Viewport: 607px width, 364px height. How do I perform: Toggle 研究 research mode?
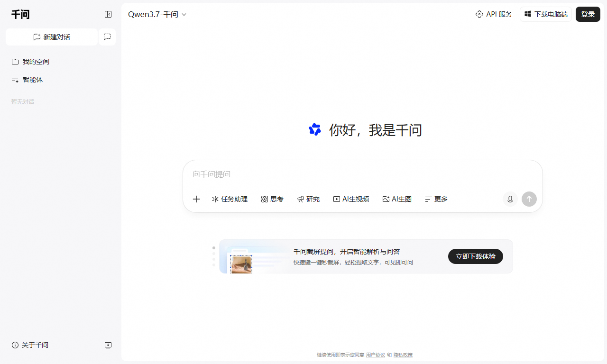(x=308, y=199)
